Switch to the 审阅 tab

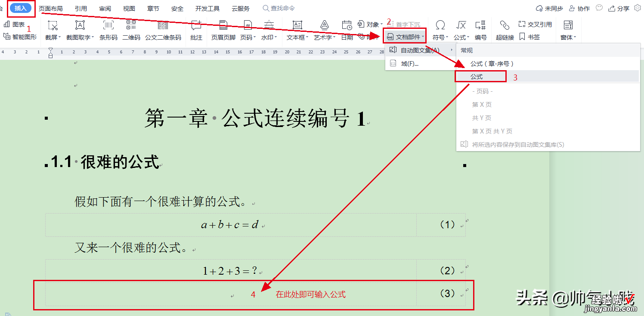(105, 9)
